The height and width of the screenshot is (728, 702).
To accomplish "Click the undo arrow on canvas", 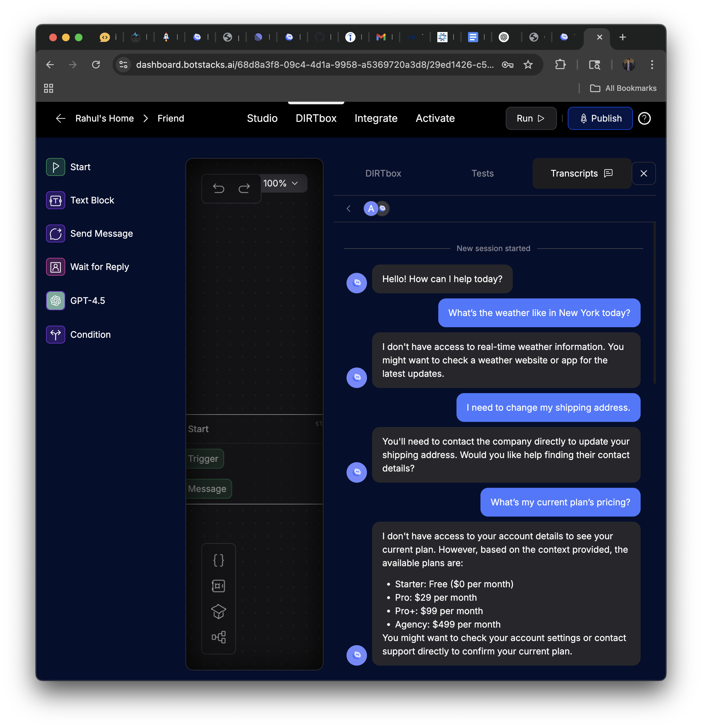I will pos(218,189).
